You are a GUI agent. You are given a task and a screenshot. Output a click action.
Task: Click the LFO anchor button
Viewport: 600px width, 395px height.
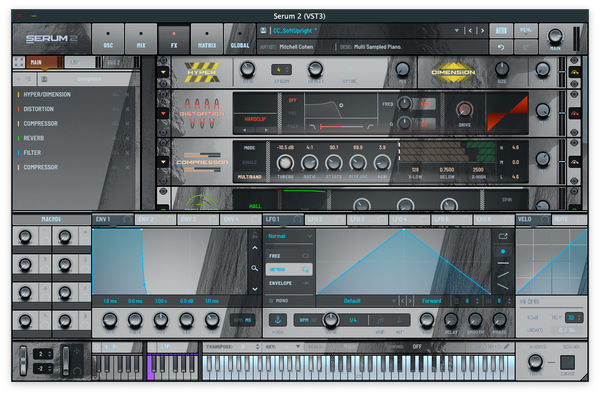click(x=278, y=320)
